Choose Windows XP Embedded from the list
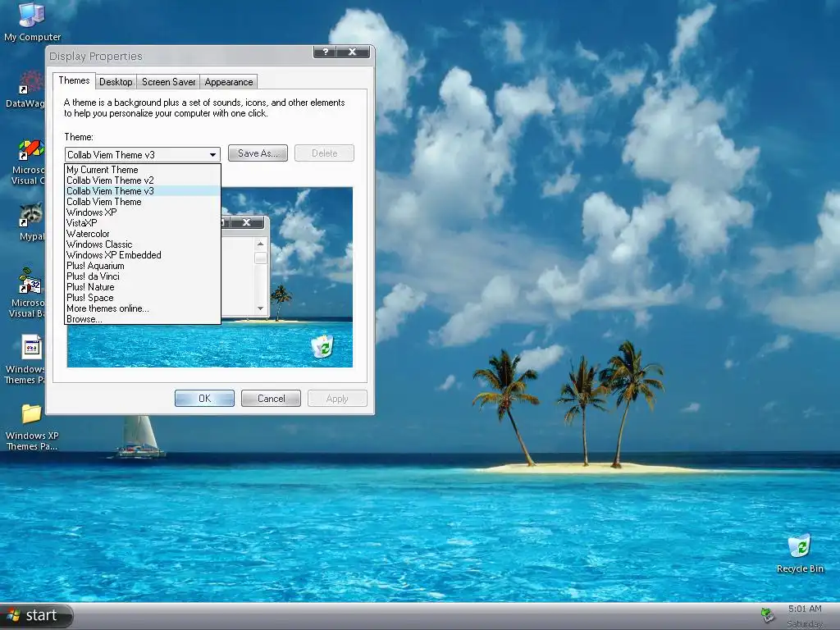Screen dimensions: 840x630 143,256
